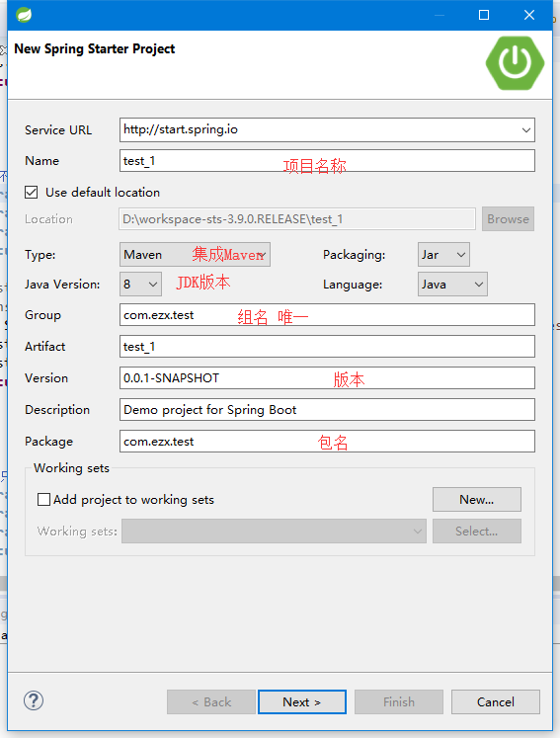Toggle the Use default location checkbox
The height and width of the screenshot is (738, 560).
pyautogui.click(x=32, y=193)
